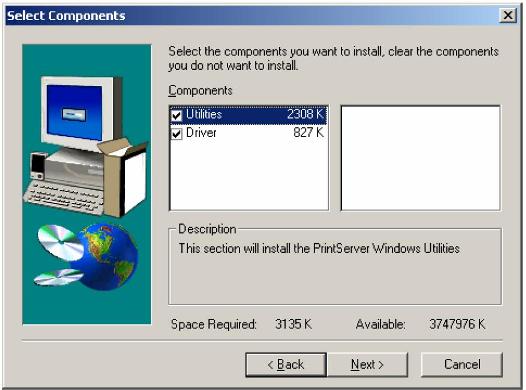Select the highlighted Utilities row label
526x390 pixels.
click(x=204, y=114)
